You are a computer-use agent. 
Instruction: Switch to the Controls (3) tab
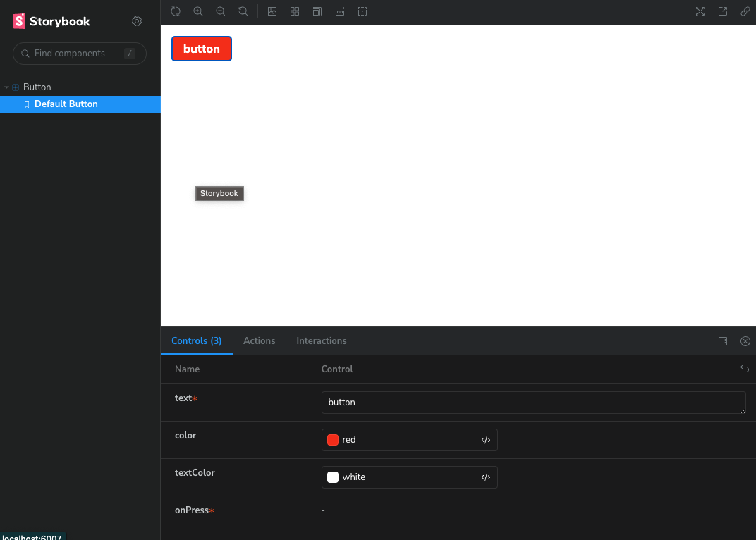(197, 341)
